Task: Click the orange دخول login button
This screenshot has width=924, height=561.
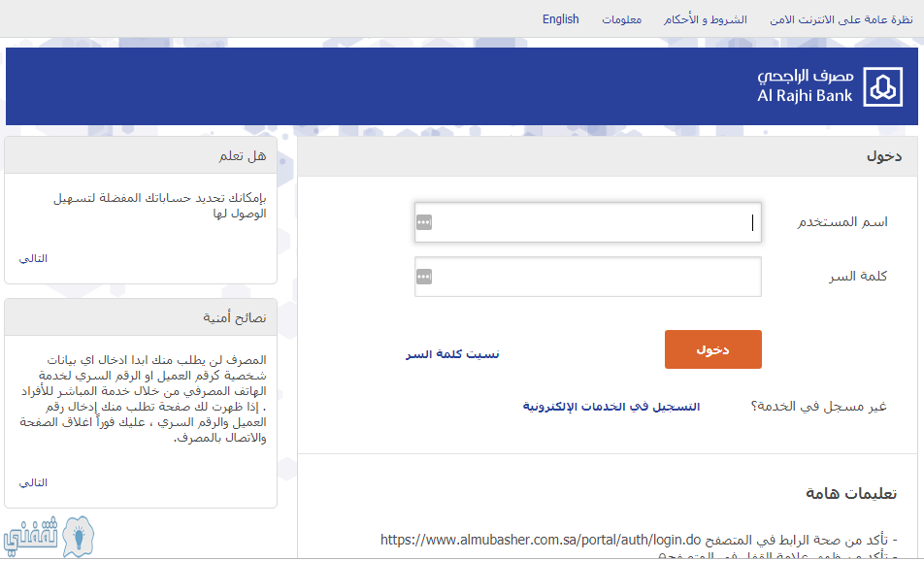Action: pyautogui.click(x=713, y=349)
